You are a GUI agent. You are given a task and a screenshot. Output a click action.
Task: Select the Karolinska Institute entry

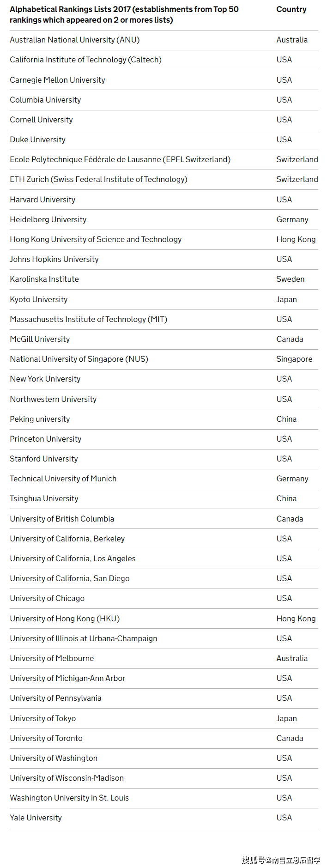[44, 279]
